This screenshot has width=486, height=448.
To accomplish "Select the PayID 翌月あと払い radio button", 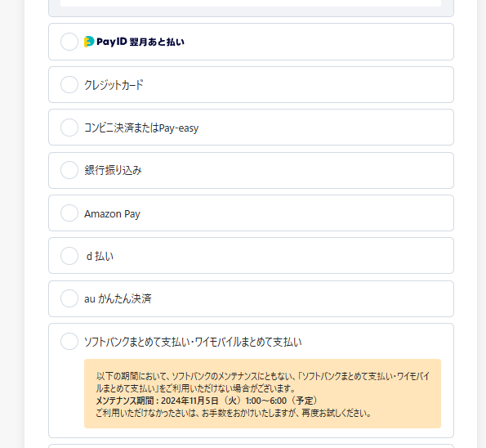I will [69, 42].
